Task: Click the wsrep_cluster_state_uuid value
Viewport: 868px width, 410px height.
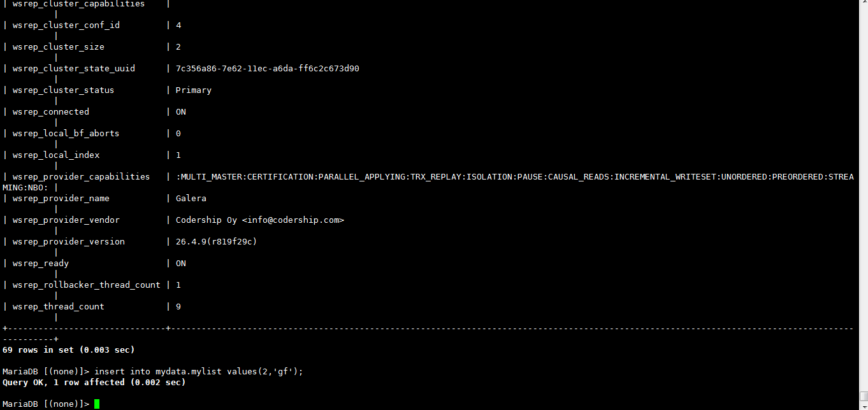Action: pos(267,68)
